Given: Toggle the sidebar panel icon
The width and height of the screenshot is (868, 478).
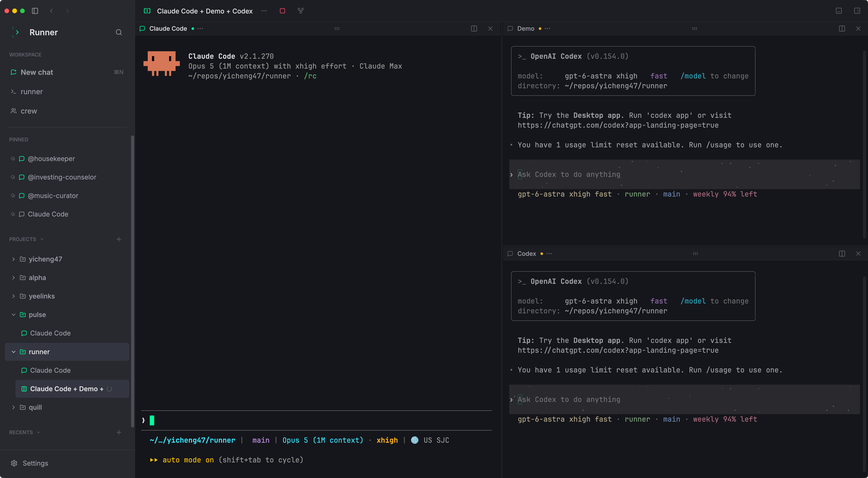Looking at the screenshot, I should point(35,11).
